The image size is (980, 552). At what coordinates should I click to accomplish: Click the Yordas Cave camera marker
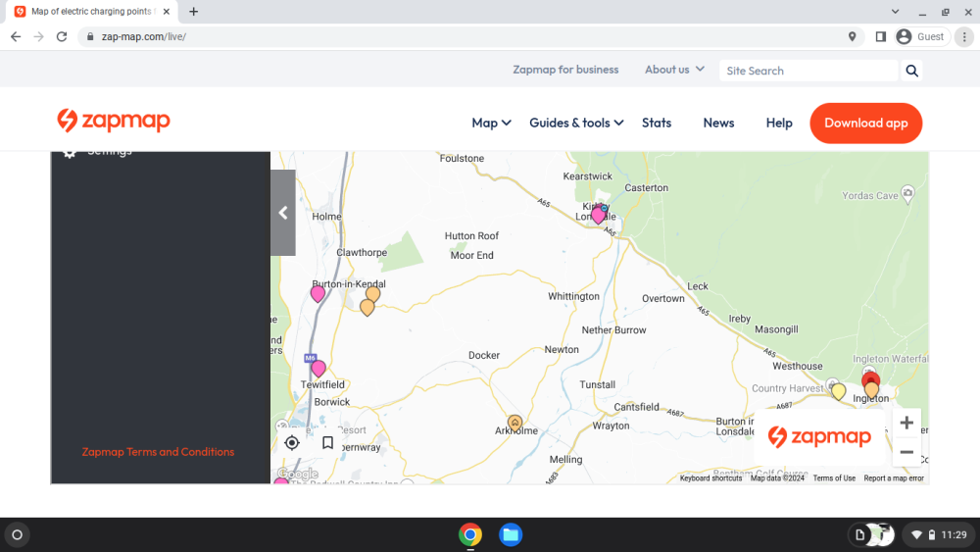907,193
